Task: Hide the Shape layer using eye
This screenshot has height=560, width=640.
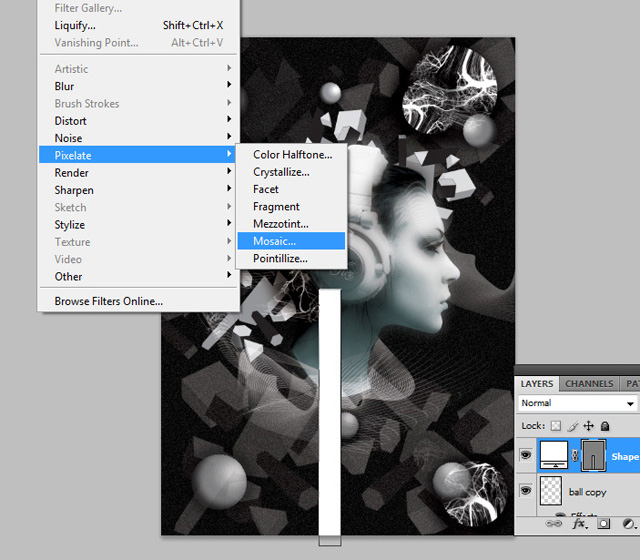Action: point(526,456)
